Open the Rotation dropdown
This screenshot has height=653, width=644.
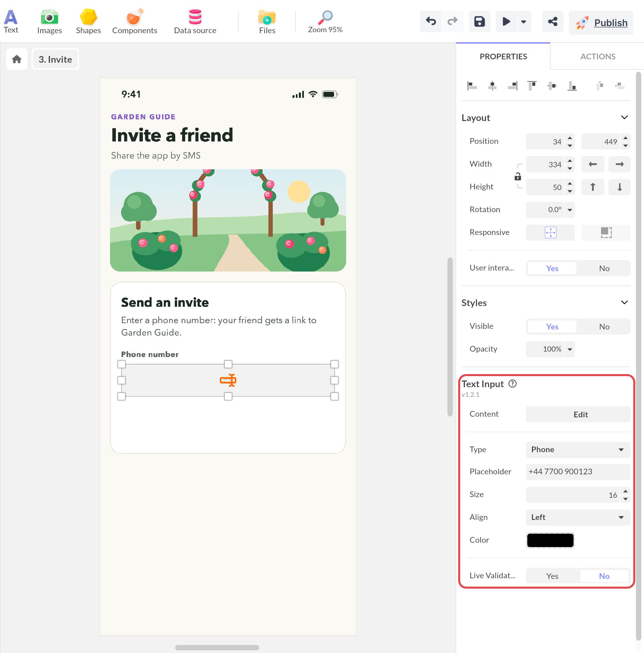click(x=570, y=210)
